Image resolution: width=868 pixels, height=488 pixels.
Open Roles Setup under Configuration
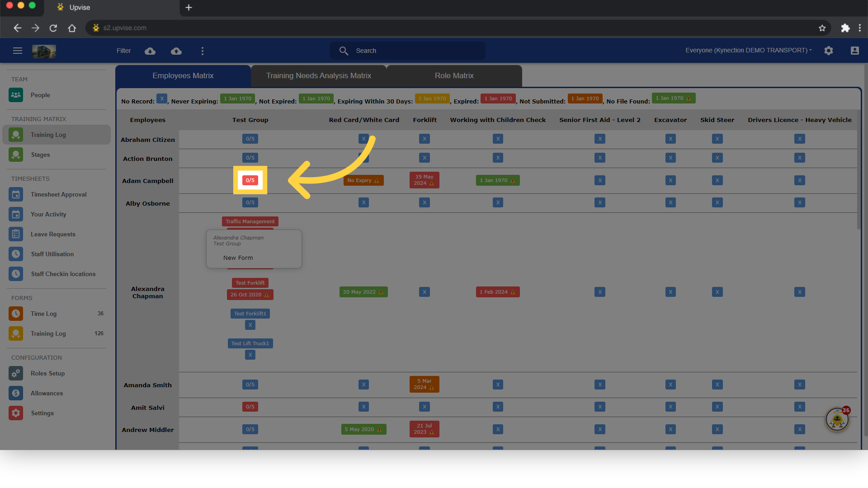click(x=48, y=373)
